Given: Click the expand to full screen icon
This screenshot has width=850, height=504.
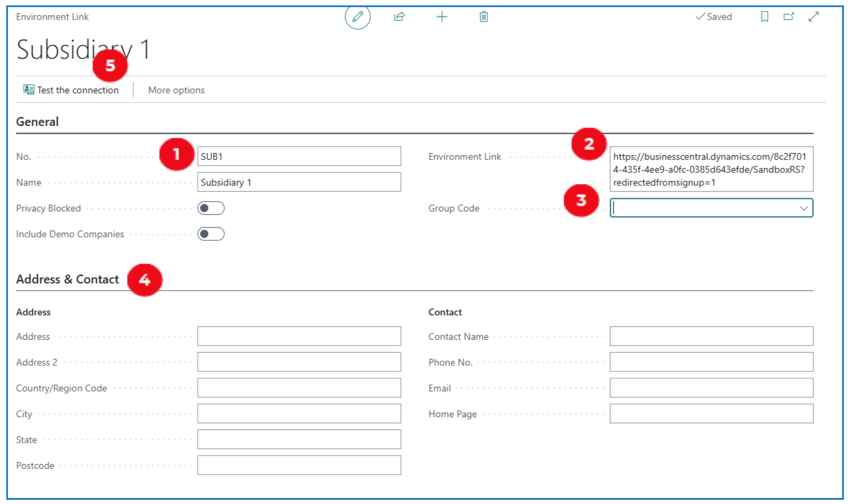Looking at the screenshot, I should 813,17.
